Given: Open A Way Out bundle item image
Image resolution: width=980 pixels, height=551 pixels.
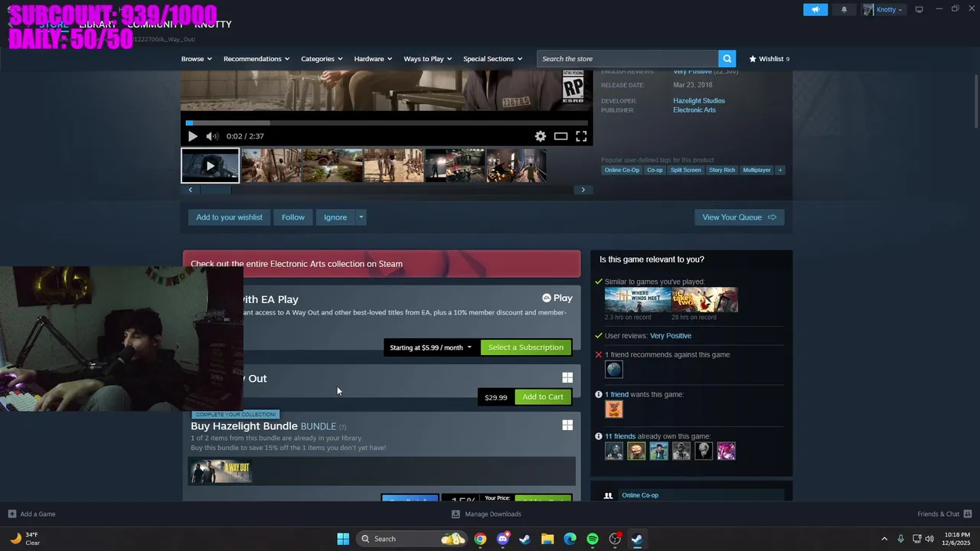Looking at the screenshot, I should click(x=221, y=471).
